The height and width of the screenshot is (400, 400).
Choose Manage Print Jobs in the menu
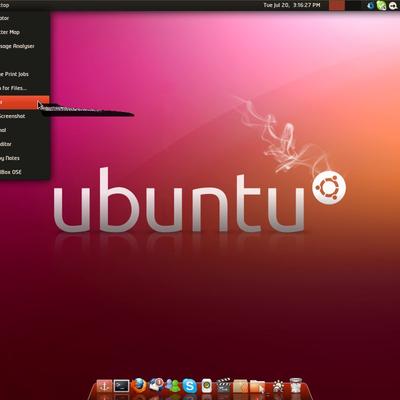(x=25, y=74)
